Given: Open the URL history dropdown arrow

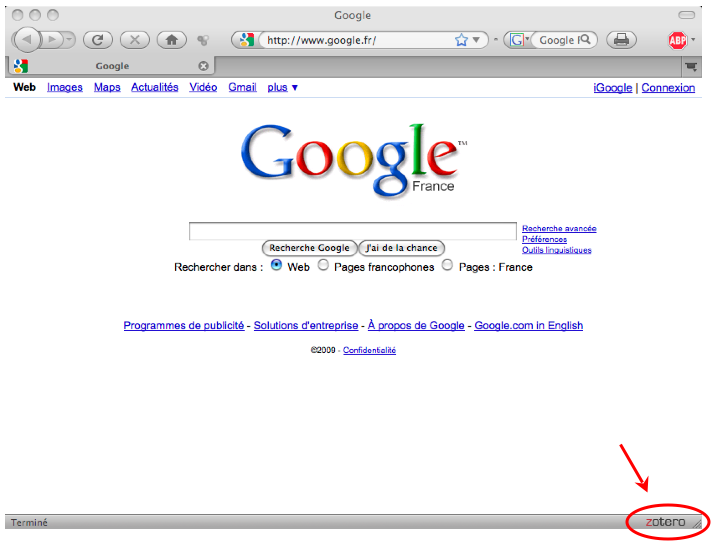Looking at the screenshot, I should [476, 40].
